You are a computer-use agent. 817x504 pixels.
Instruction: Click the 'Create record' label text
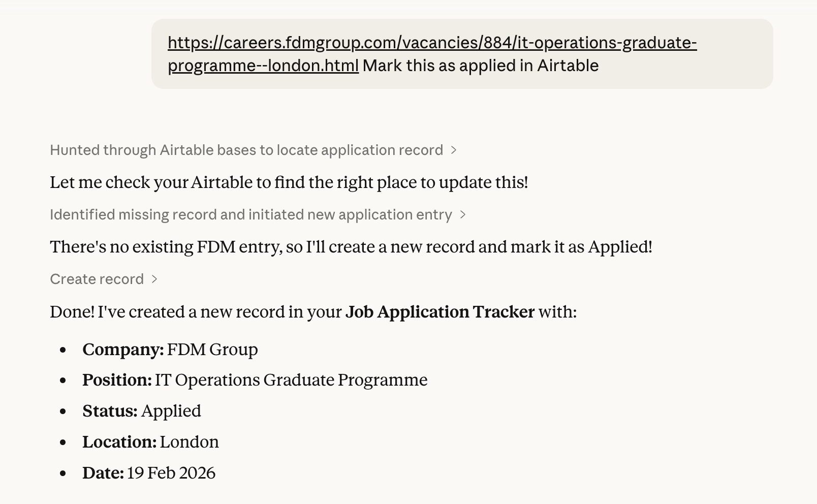click(96, 278)
